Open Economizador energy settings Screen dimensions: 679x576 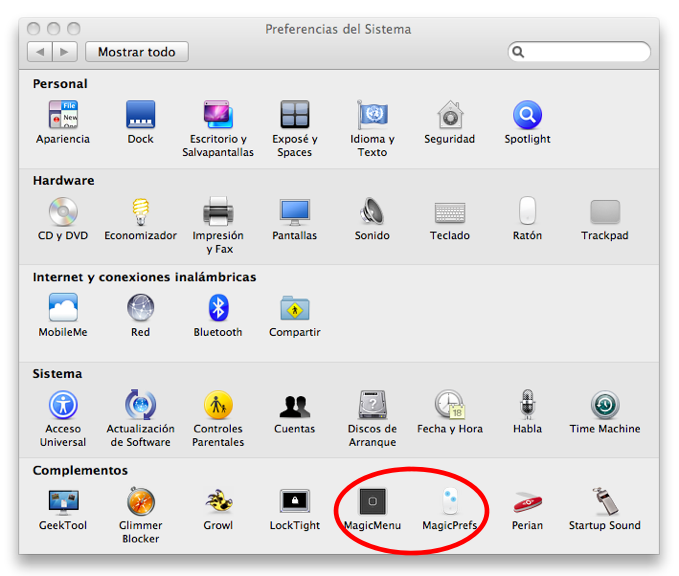point(140,212)
